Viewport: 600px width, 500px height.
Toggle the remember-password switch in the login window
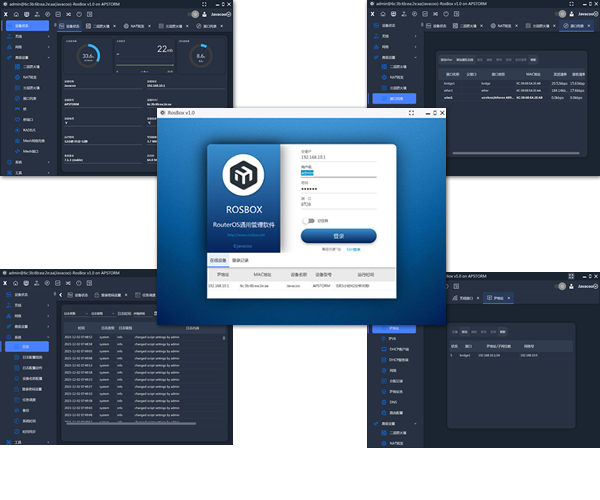(x=308, y=221)
